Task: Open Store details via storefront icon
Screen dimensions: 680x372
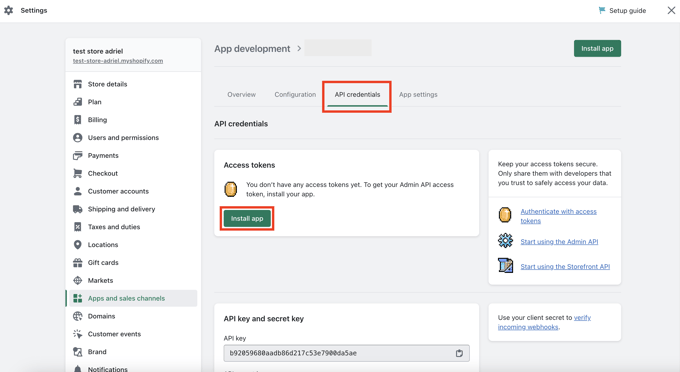Action: 78,84
